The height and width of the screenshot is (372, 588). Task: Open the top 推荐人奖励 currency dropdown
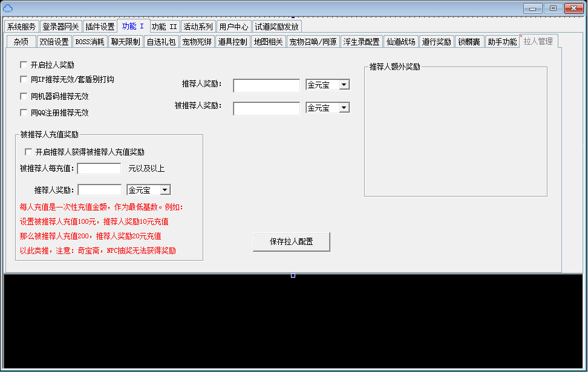[x=344, y=85]
